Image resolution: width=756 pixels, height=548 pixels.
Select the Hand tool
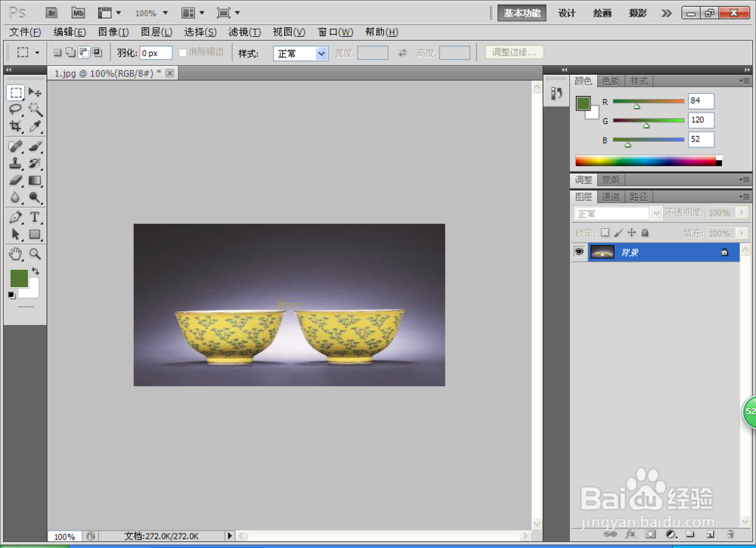tap(16, 253)
